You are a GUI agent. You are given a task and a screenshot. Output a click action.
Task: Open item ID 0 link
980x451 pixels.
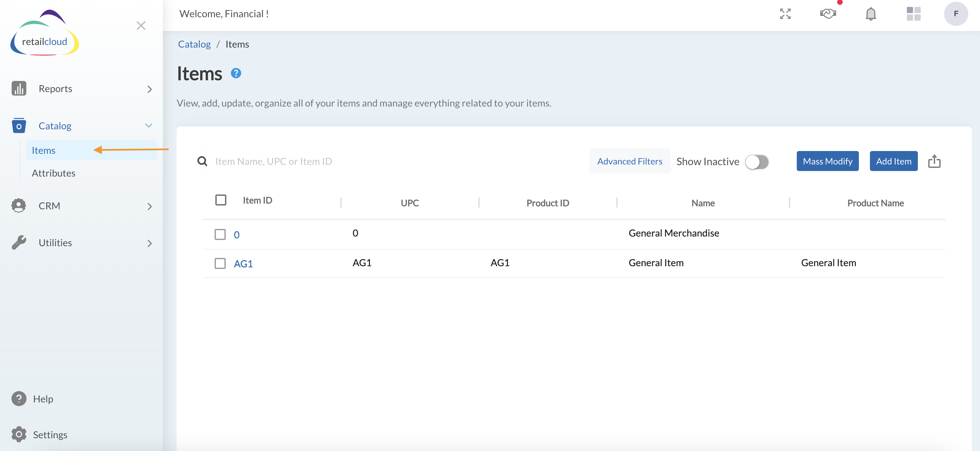[x=236, y=234]
